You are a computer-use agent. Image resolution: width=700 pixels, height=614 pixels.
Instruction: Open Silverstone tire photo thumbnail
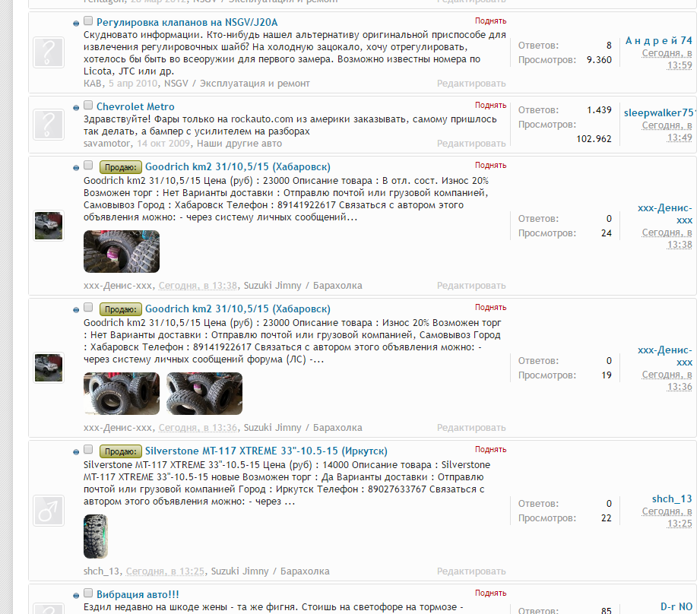click(96, 536)
